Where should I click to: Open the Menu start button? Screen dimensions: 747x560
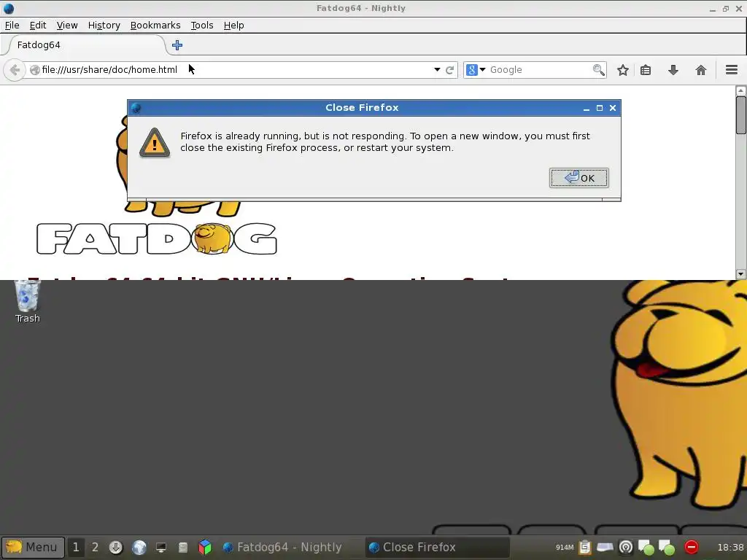tap(33, 547)
